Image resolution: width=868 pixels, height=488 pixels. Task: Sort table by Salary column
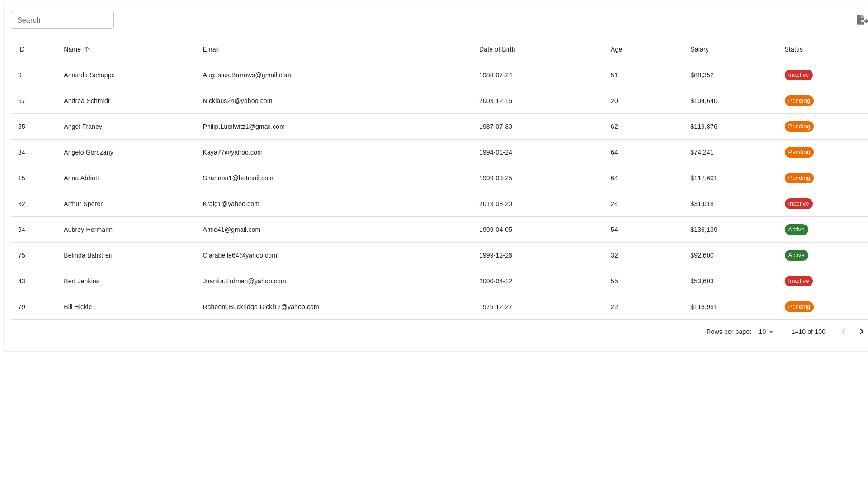(699, 49)
